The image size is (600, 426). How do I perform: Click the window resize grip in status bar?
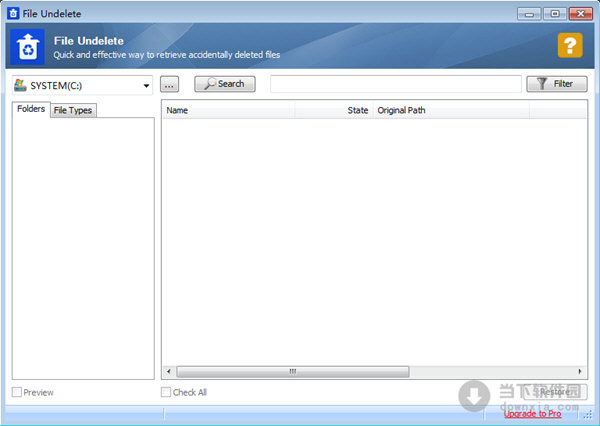pos(588,415)
